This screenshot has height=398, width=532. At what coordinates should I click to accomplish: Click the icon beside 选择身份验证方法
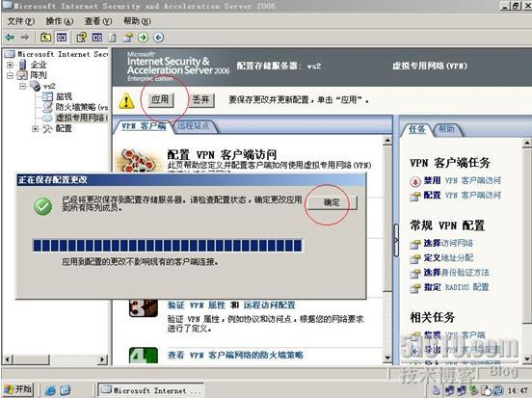click(415, 273)
